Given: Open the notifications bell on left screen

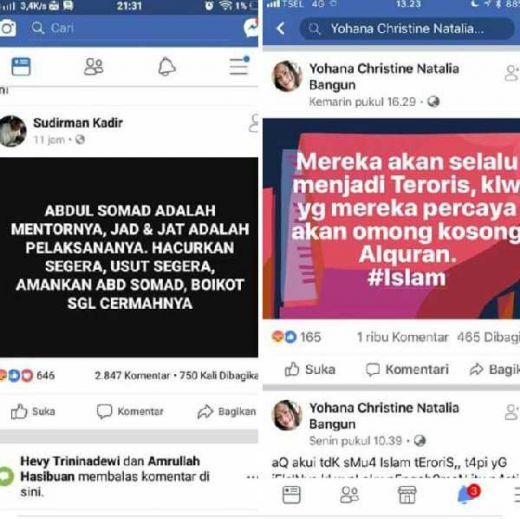Looking at the screenshot, I should [167, 67].
